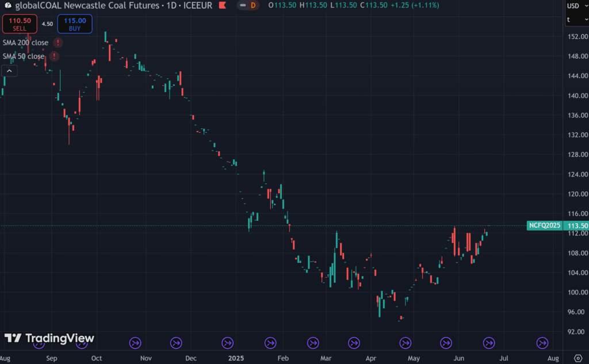Click the Feb label on time axis
This screenshot has width=589, height=364.
(283, 358)
